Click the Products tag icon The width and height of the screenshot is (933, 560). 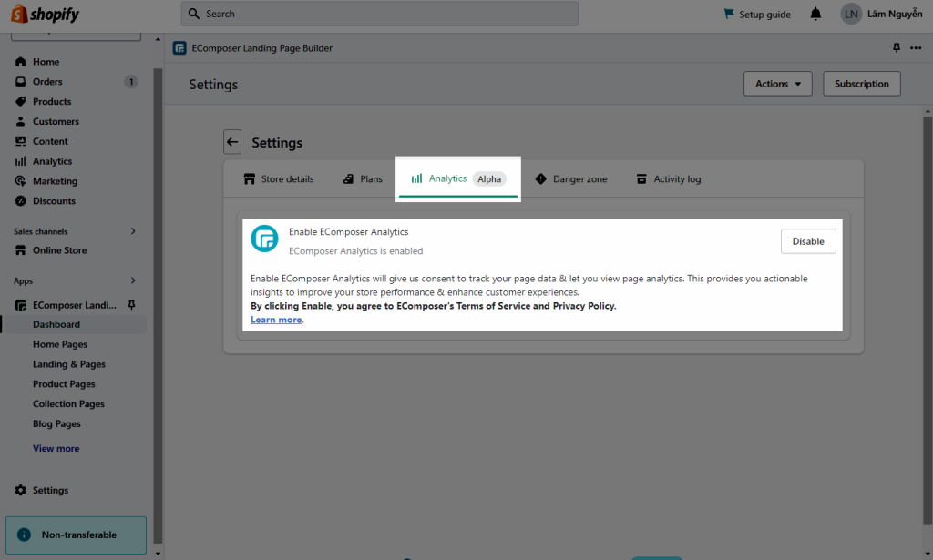(21, 102)
